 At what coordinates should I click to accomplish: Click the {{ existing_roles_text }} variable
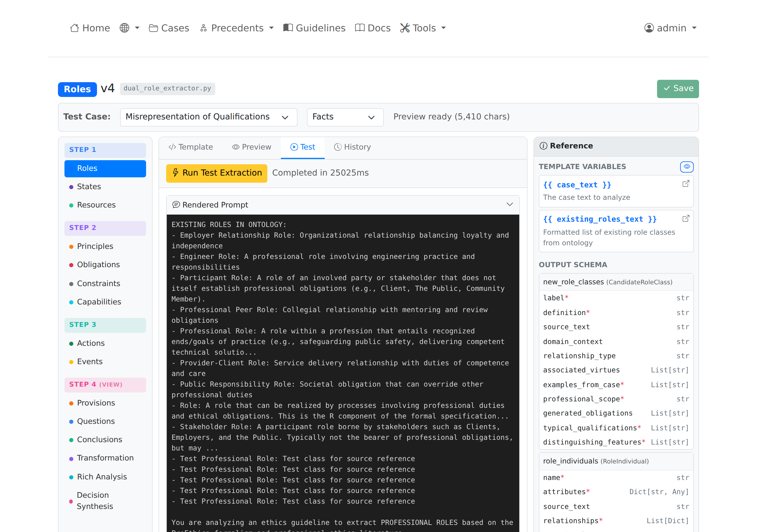[x=600, y=220]
